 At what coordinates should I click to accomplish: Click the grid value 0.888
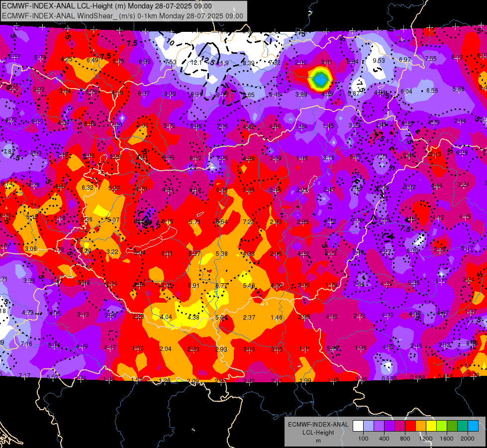tap(418, 377)
